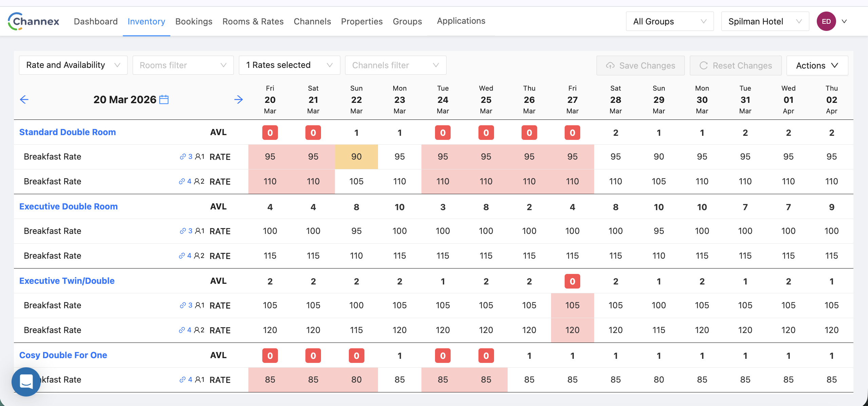Screen dimensions: 868x406
Task: Click link icon on Standard Double one-guest rate
Action: coord(183,156)
